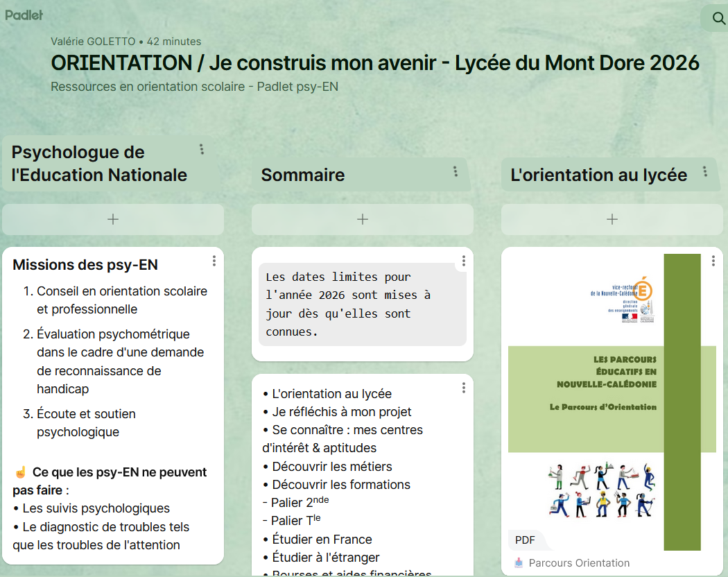Click the Parcours Orientation attachment label
Viewport: 728px width, 577px height.
point(579,563)
